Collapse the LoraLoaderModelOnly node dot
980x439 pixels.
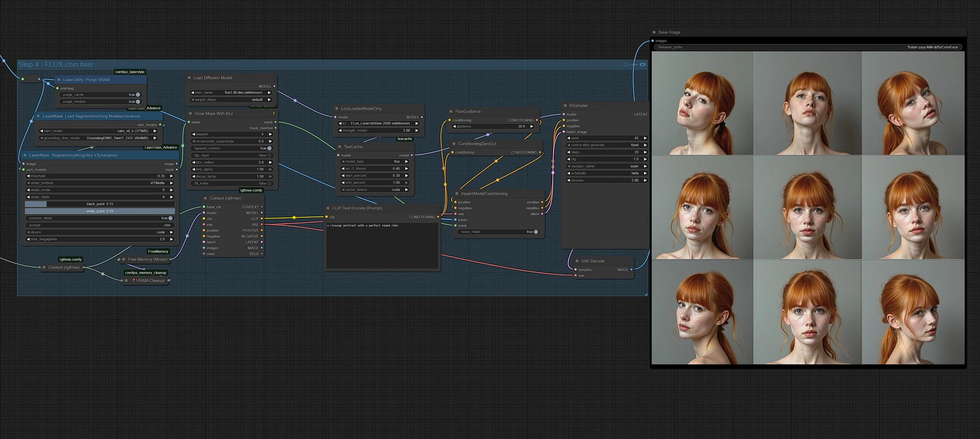click(x=336, y=108)
